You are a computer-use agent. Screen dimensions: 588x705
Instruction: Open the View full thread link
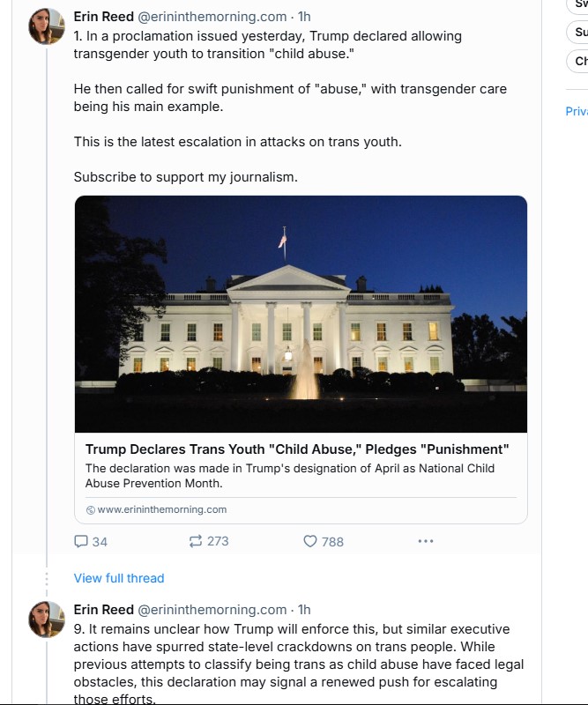click(119, 578)
